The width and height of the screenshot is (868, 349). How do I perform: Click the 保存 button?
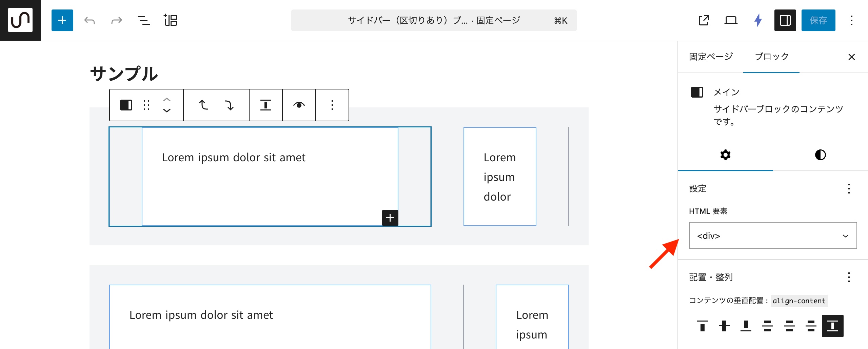tap(818, 20)
